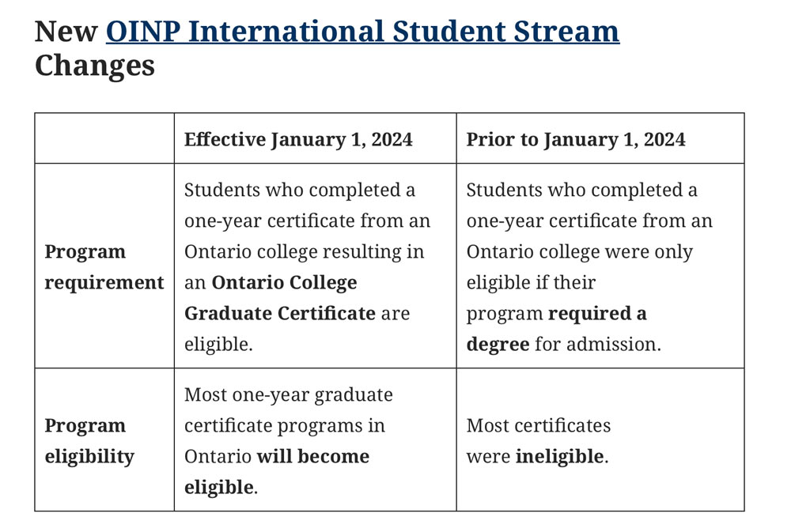The image size is (791, 532).
Task: Select the 'Effective January 1, 2024' column header
Action: pyautogui.click(x=298, y=140)
